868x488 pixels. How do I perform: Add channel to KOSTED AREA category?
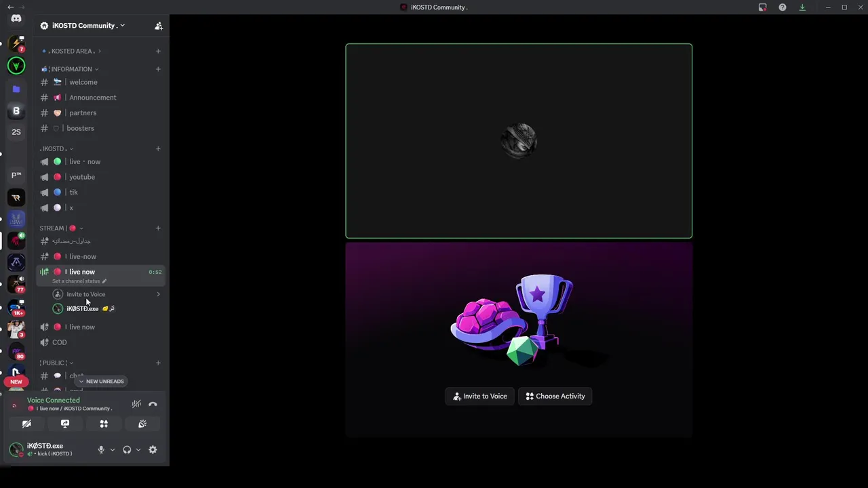tap(158, 51)
